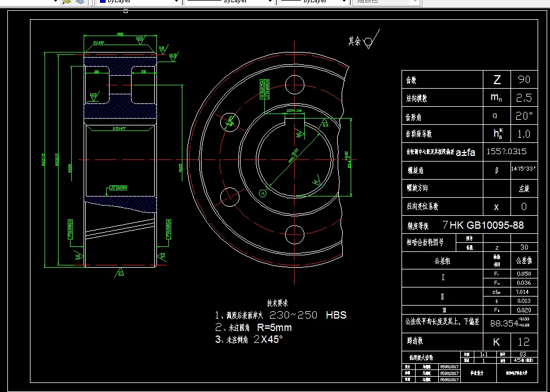Image resolution: width=550 pixels, height=392 pixels.
Task: Click the "齿顶高系数" row label
Action: (x=419, y=134)
